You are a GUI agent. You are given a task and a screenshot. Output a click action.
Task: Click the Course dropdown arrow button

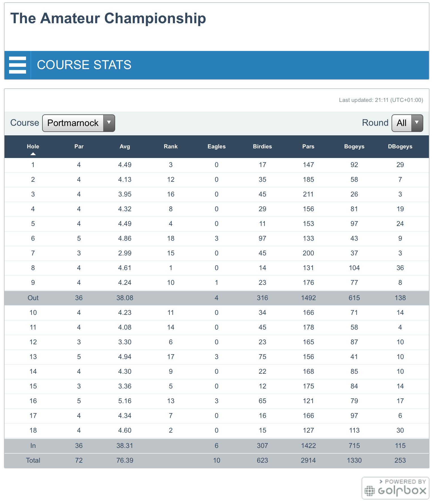pos(109,123)
